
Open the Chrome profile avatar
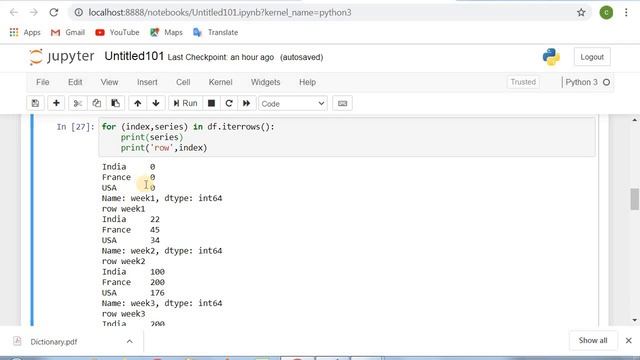(x=606, y=13)
